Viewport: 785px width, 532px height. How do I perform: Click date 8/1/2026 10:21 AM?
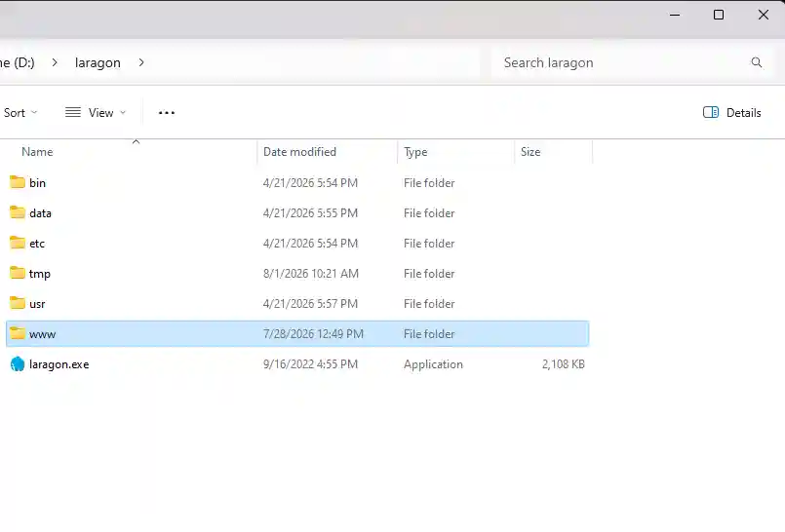pyautogui.click(x=311, y=274)
